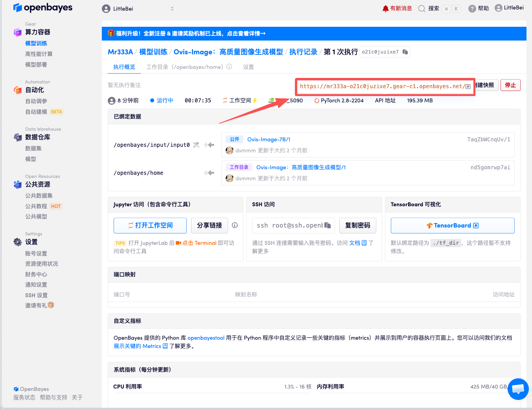Copy the execution ID o21c0juzixe7

pyautogui.click(x=405, y=52)
